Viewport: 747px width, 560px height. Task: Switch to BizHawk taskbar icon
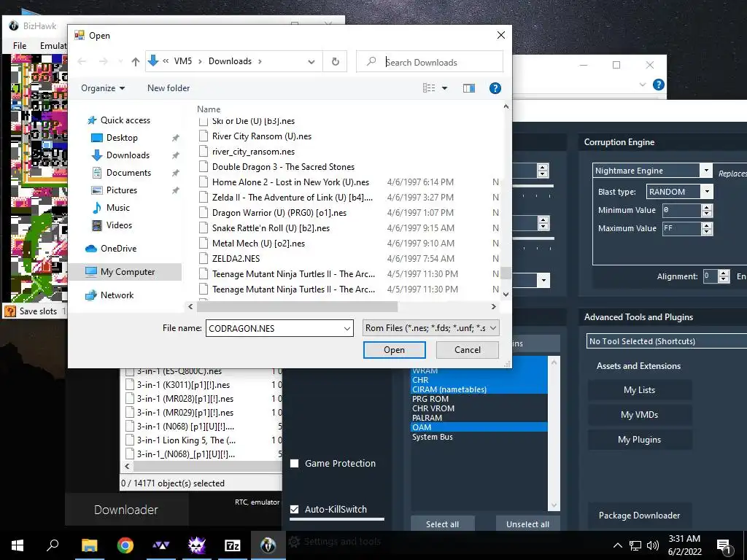tap(268, 545)
